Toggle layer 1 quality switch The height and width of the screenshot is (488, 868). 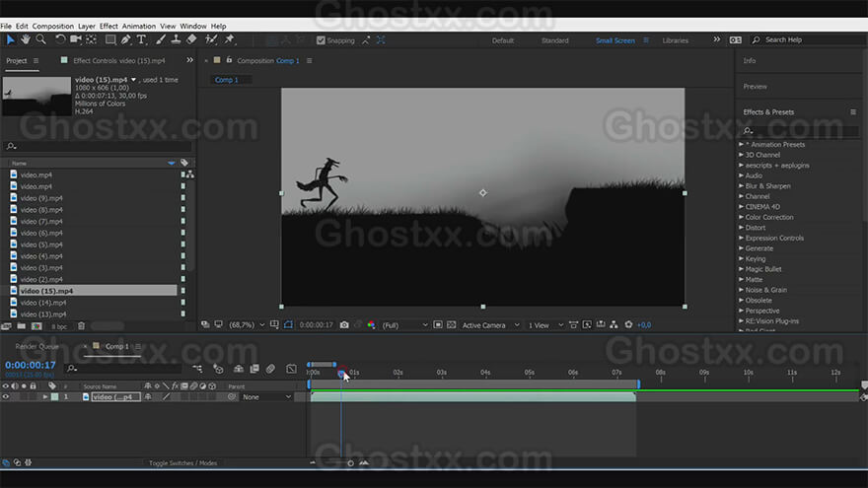(166, 396)
